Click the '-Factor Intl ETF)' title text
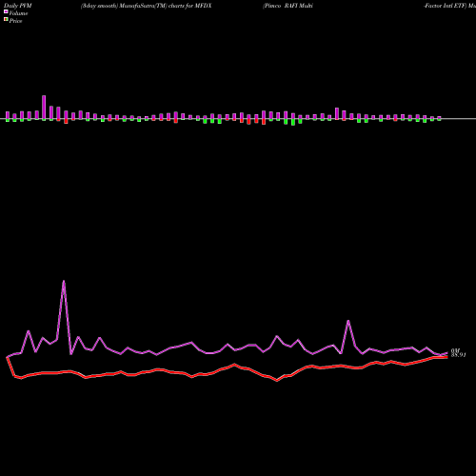476x476 pixels. coord(446,6)
